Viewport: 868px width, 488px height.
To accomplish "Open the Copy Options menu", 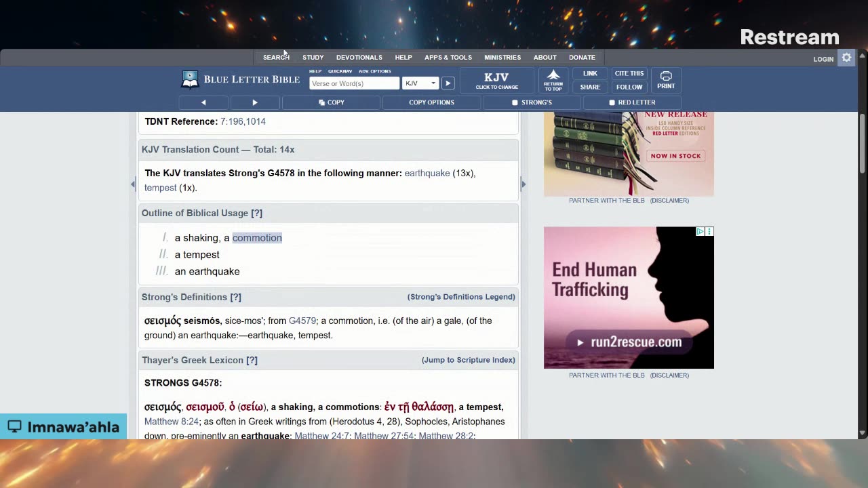I will pos(431,102).
